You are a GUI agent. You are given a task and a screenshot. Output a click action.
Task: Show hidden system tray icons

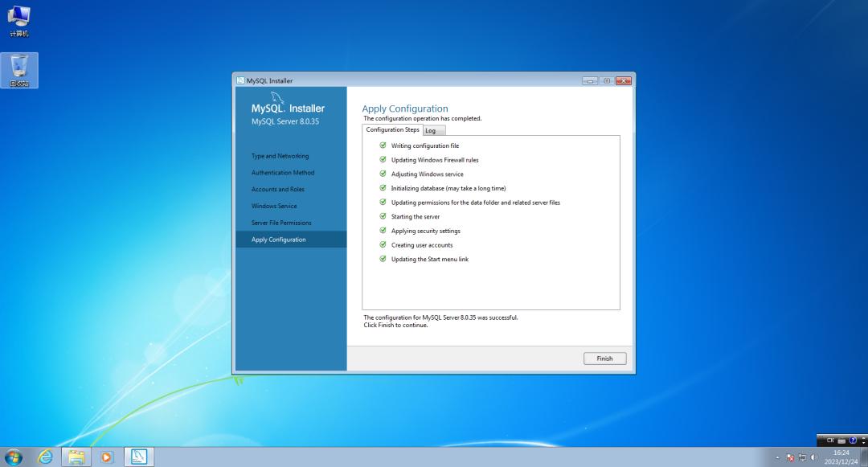tap(778, 457)
